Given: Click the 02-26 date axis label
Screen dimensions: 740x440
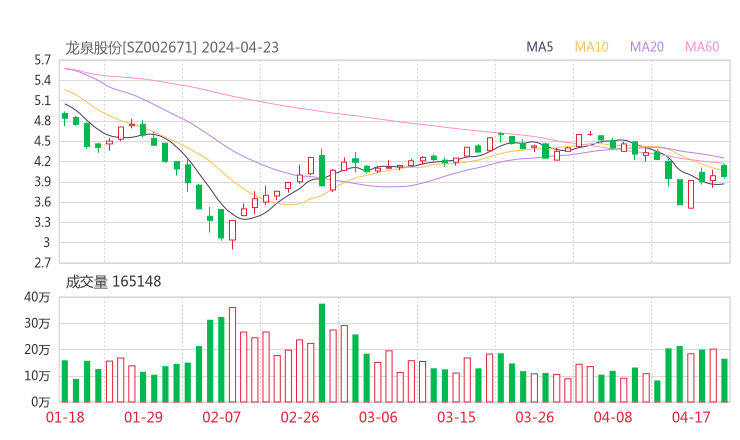Looking at the screenshot, I should (x=300, y=417).
